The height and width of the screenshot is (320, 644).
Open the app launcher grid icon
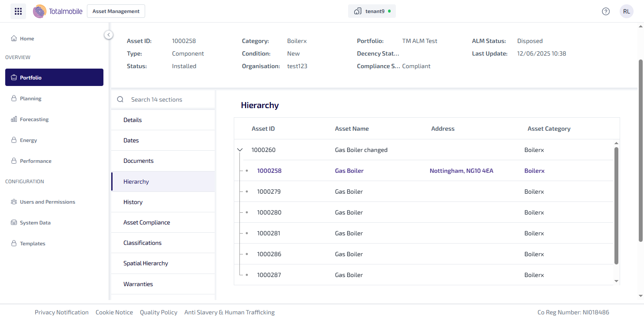click(x=18, y=11)
